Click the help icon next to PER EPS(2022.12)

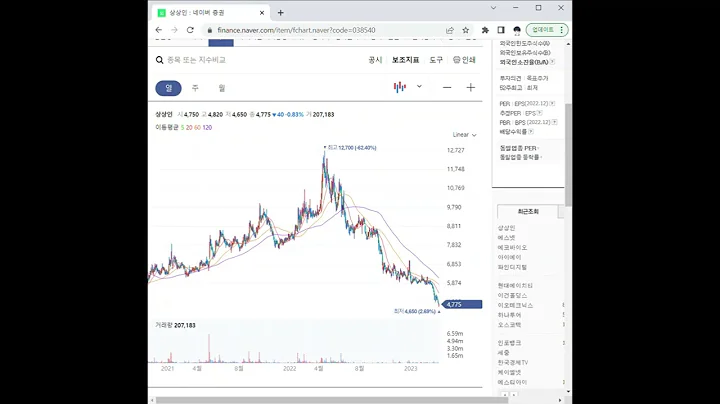(552, 104)
